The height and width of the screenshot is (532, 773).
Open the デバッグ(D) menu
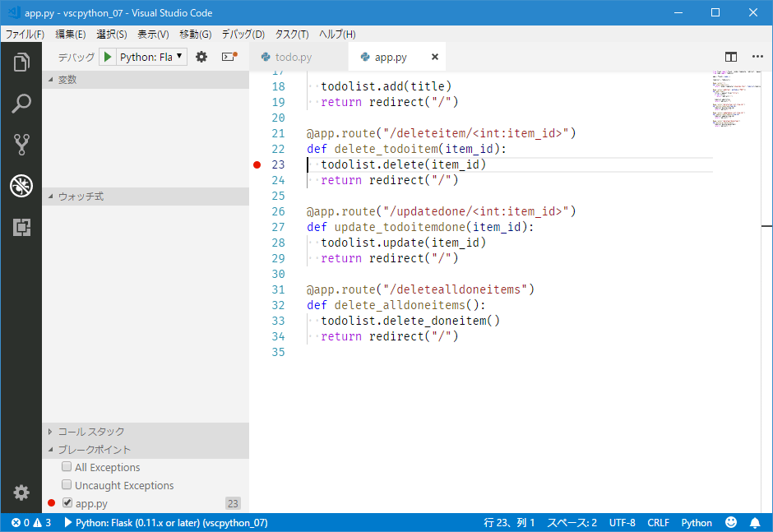click(243, 34)
